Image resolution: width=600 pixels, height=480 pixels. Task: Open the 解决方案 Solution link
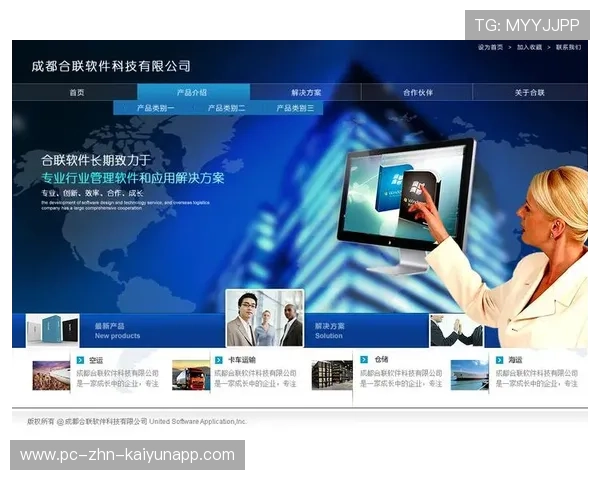[329, 331]
